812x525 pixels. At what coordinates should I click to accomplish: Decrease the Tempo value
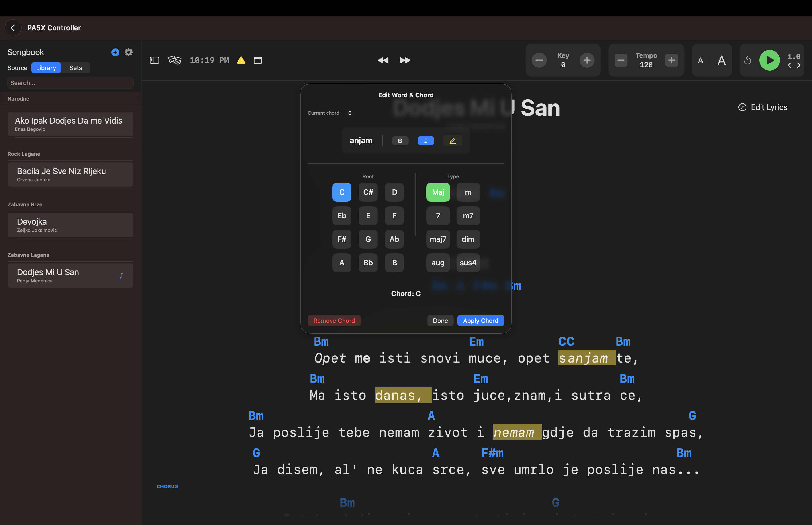pyautogui.click(x=621, y=60)
